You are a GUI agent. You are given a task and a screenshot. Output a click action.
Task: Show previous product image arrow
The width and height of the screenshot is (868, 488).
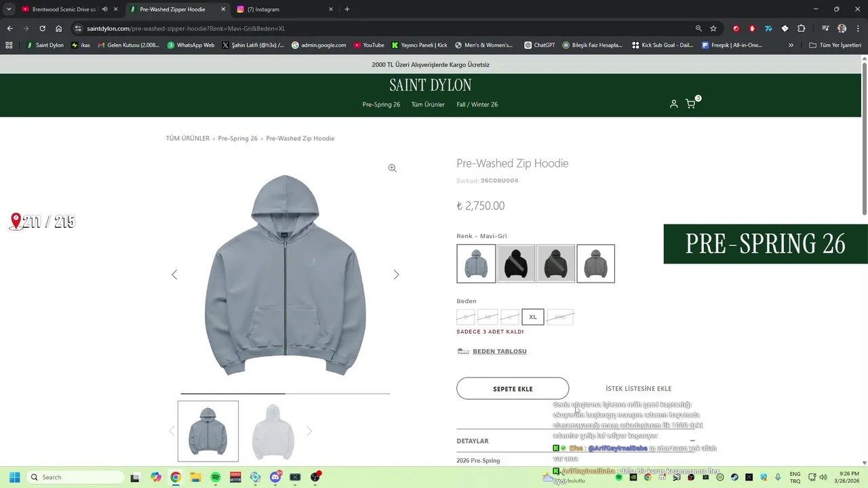click(174, 274)
